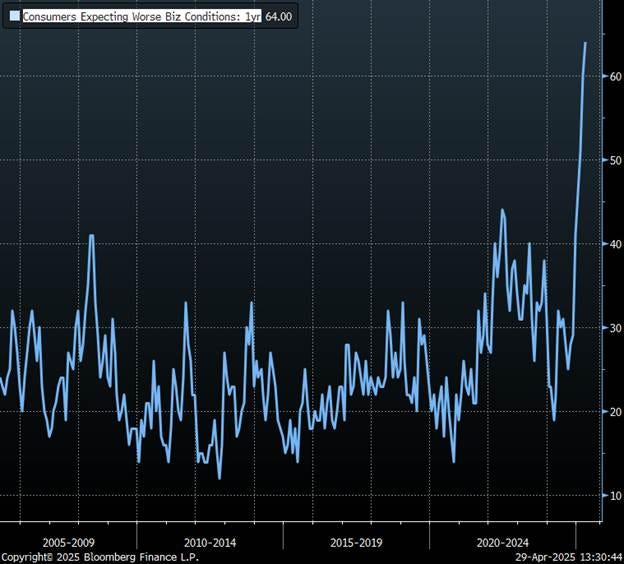
Task: Click the 40 y-axis label
Action: click(x=616, y=244)
